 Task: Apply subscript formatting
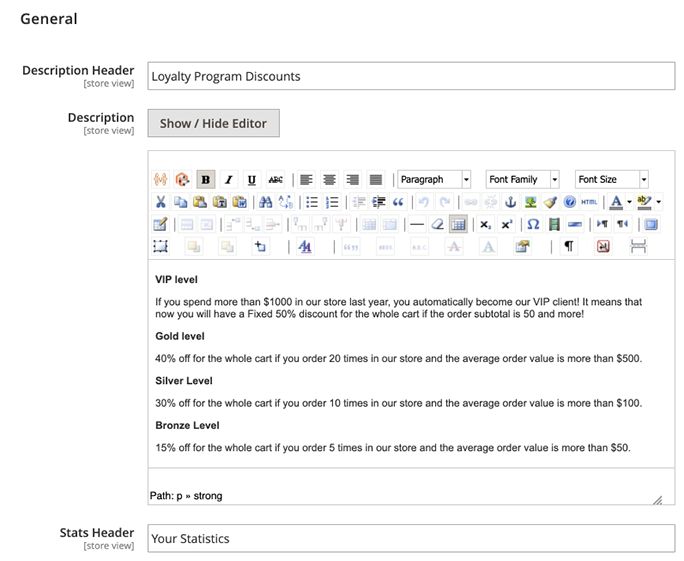tap(485, 224)
